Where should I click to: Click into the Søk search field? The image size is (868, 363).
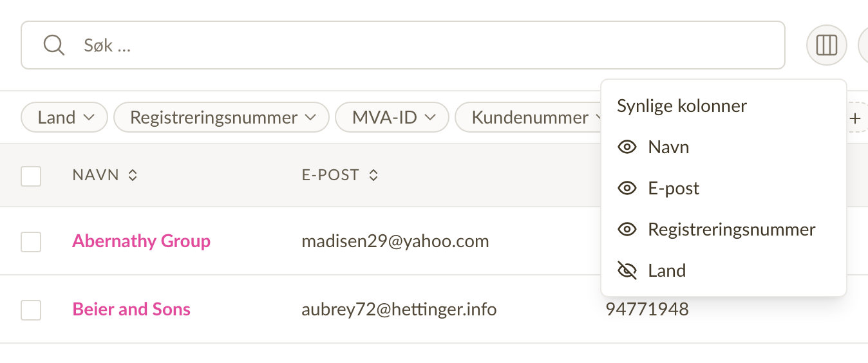403,45
